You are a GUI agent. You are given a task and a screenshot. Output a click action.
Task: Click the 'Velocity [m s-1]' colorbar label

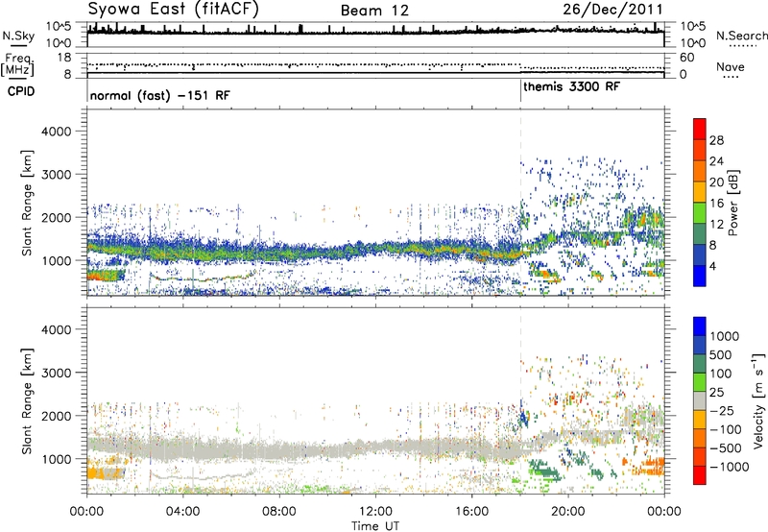pyautogui.click(x=758, y=400)
